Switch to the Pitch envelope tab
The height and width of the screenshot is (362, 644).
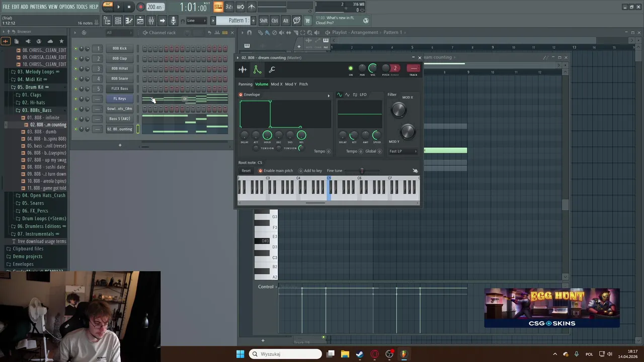point(303,84)
